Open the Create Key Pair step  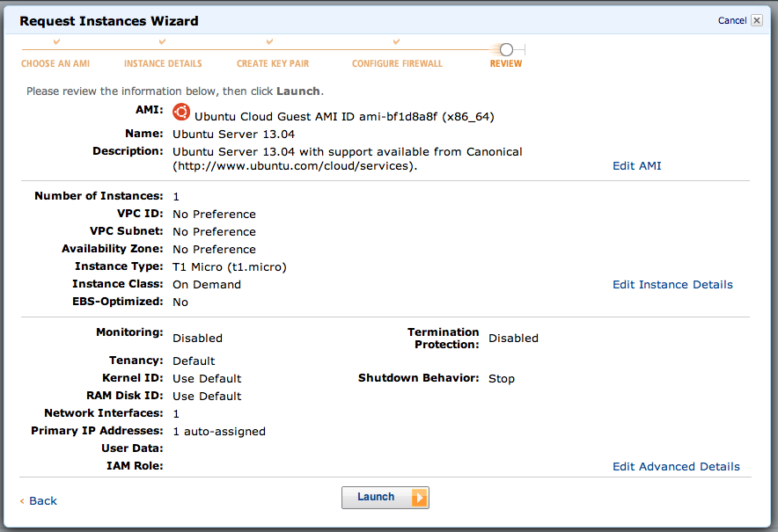click(273, 64)
